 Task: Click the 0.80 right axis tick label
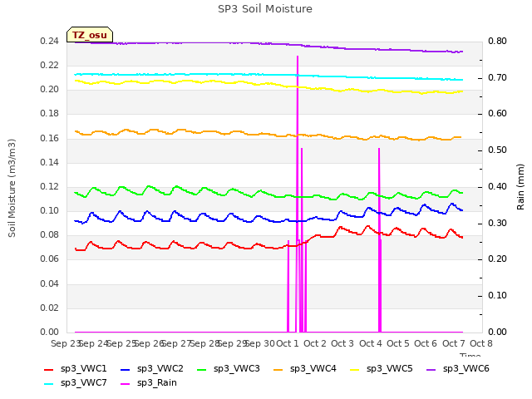(497, 41)
